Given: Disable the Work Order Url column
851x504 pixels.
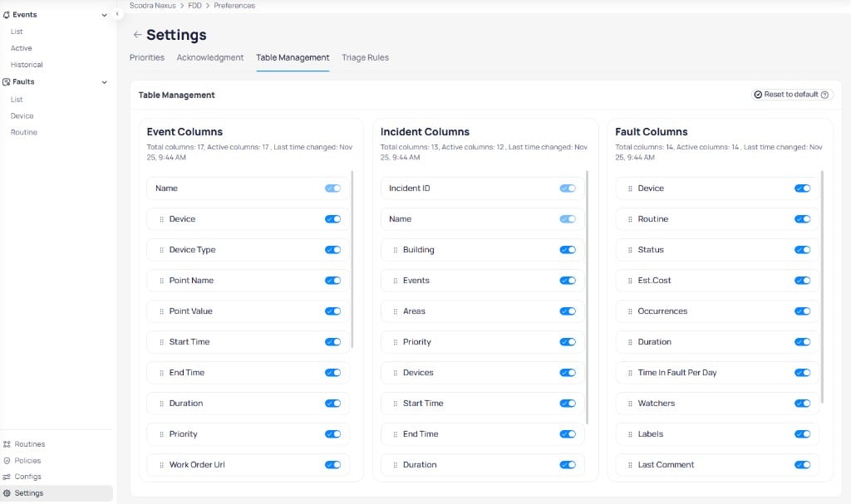Looking at the screenshot, I should click(332, 464).
